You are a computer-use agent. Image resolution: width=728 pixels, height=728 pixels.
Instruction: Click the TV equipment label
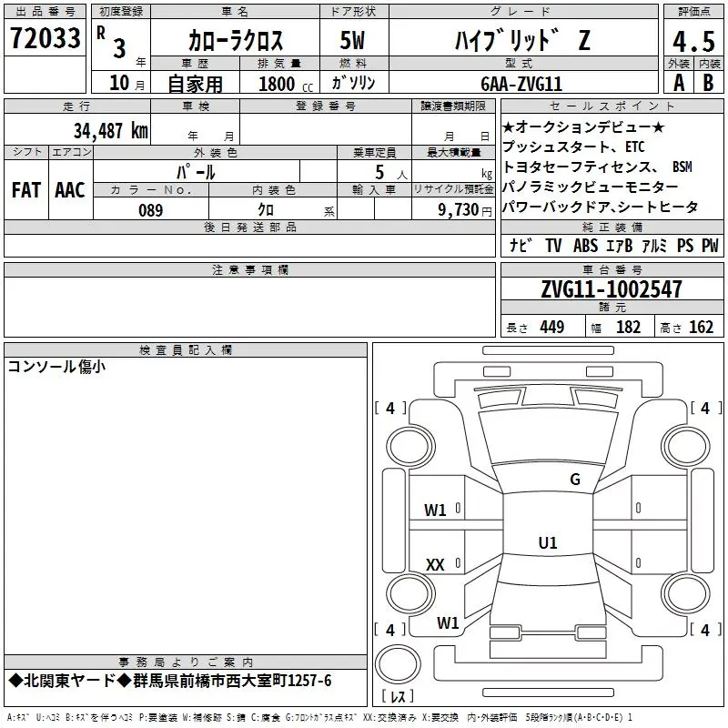tap(553, 245)
